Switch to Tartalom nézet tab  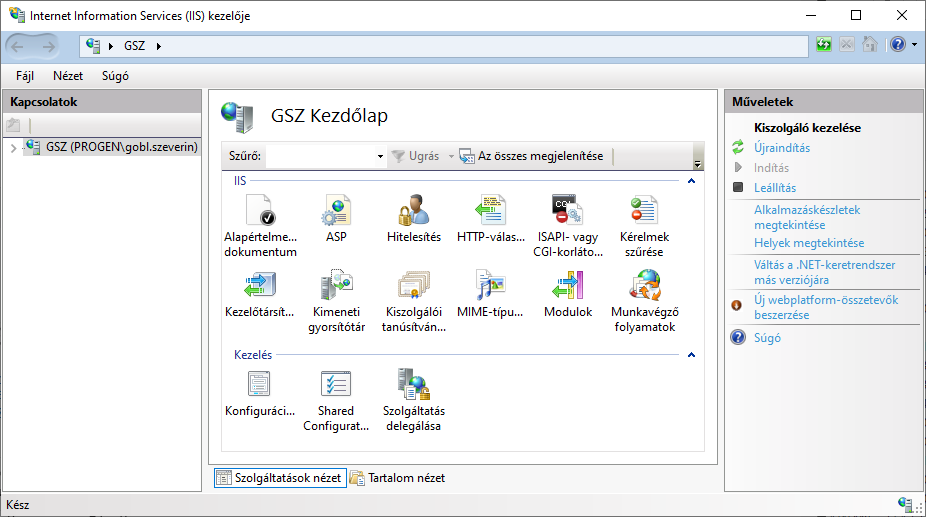[x=397, y=478]
